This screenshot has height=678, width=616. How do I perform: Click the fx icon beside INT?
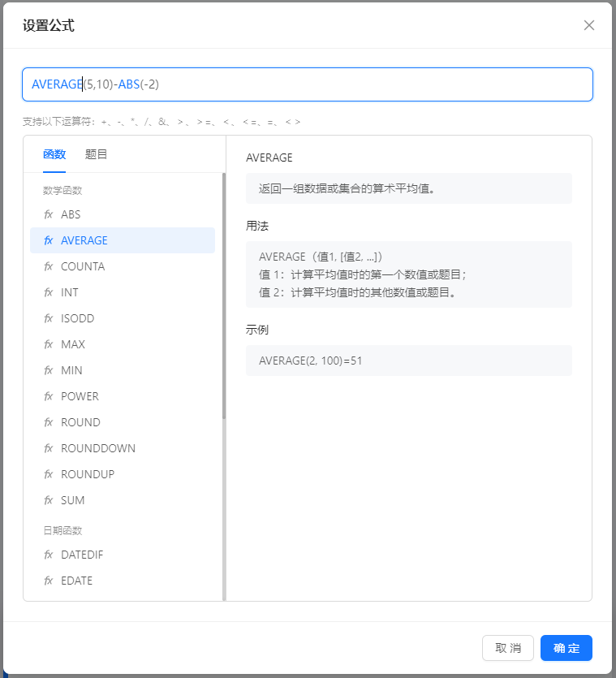coord(49,292)
